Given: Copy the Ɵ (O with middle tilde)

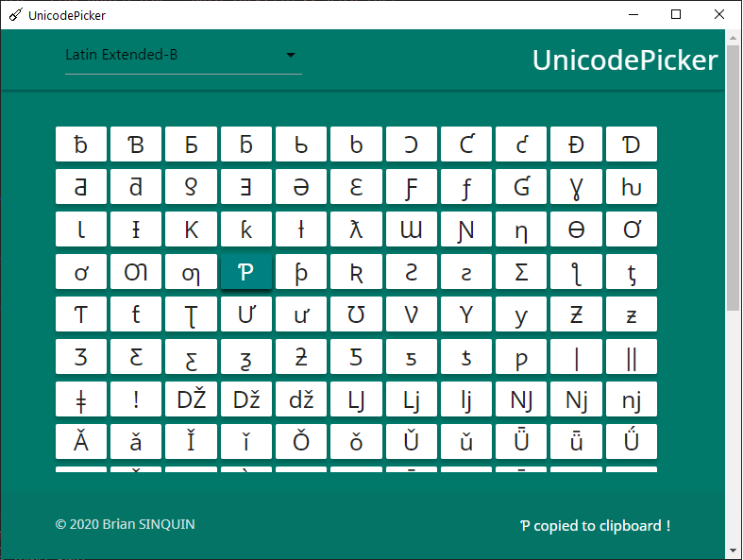Looking at the screenshot, I should pyautogui.click(x=576, y=229).
